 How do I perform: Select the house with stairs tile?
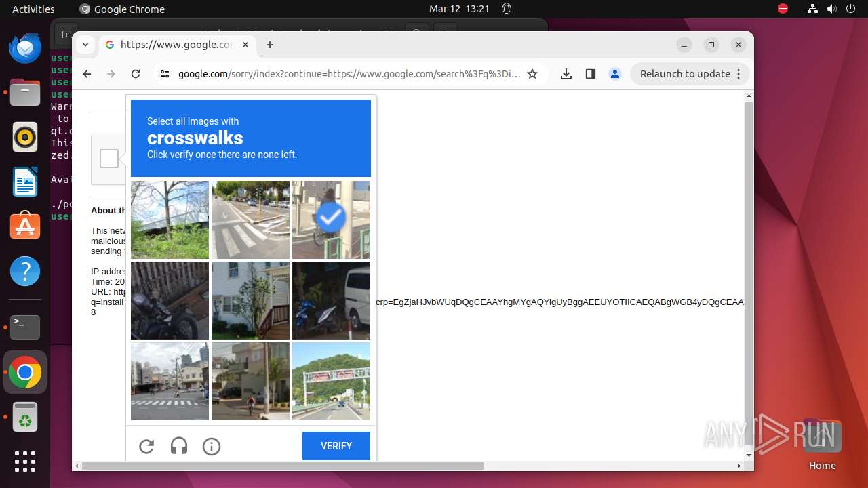click(x=250, y=300)
